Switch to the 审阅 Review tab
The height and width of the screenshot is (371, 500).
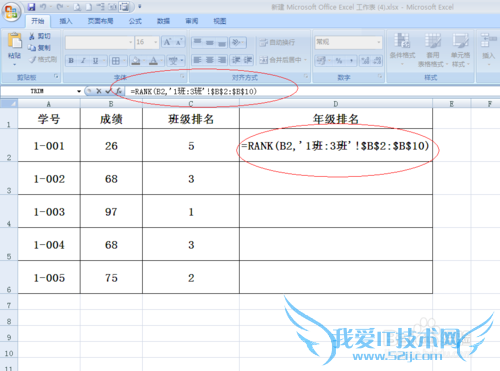click(192, 21)
